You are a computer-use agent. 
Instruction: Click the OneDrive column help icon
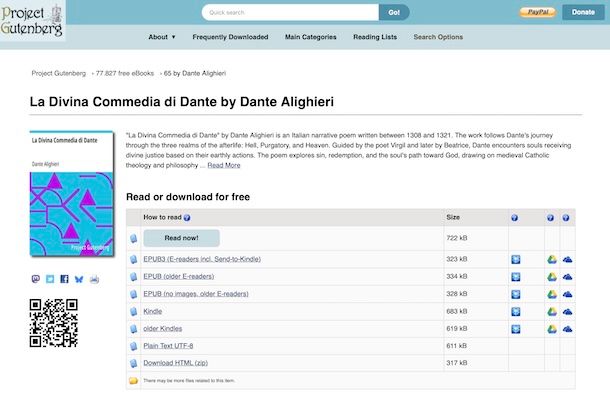(566, 218)
